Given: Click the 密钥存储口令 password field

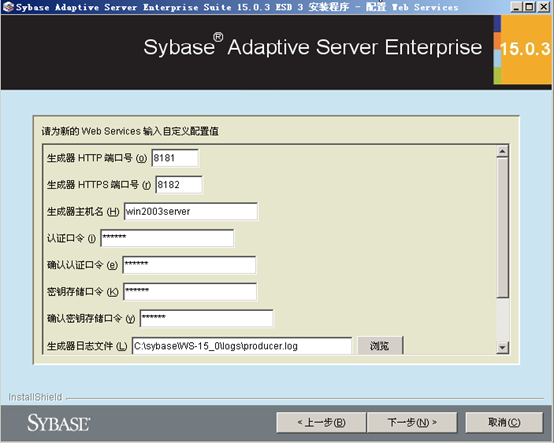Looking at the screenshot, I should pos(190,292).
